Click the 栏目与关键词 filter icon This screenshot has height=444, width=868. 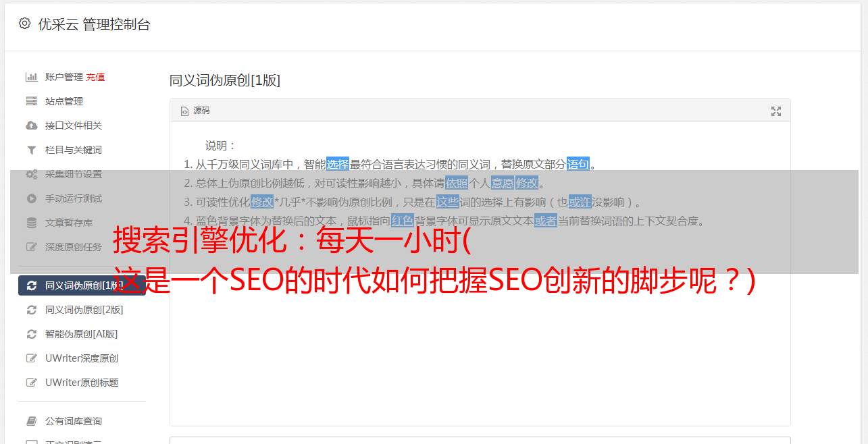tap(31, 150)
